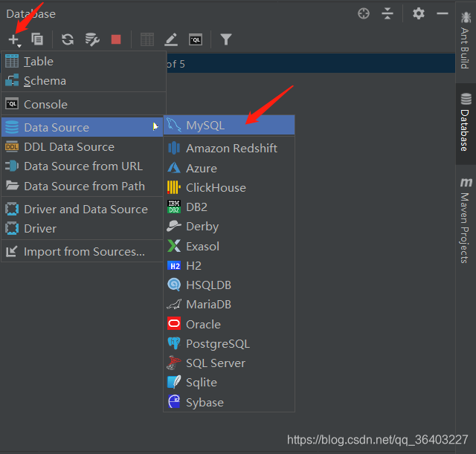The image size is (476, 454).
Task: Select MariaDB data source
Action: (x=229, y=305)
